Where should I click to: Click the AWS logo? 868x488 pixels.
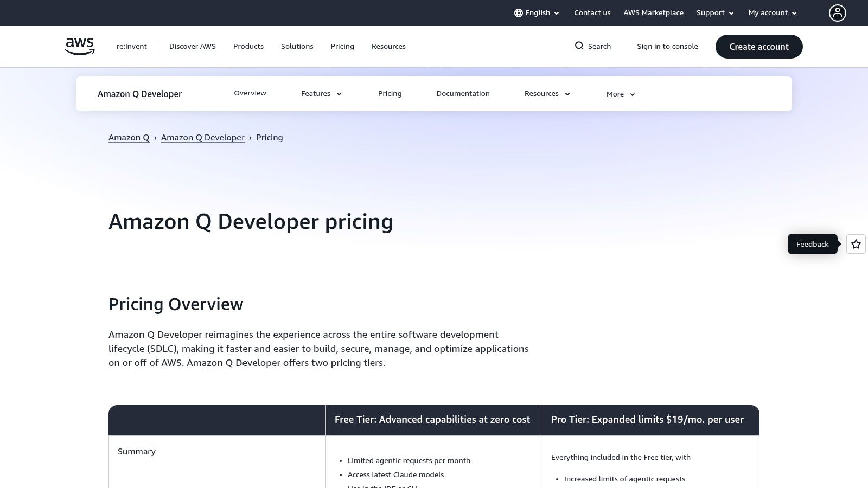point(80,46)
